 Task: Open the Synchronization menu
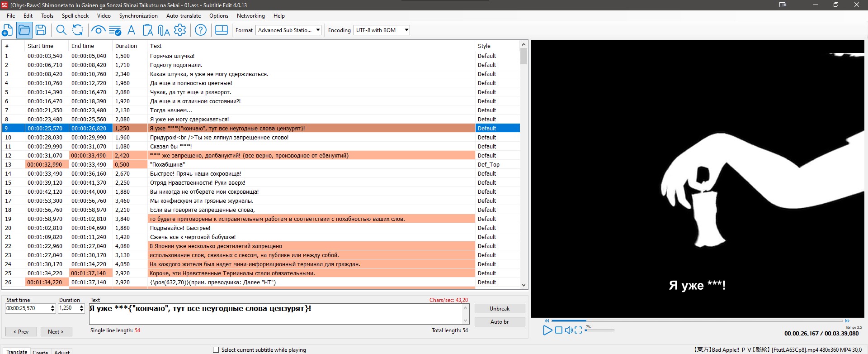pyautogui.click(x=138, y=16)
